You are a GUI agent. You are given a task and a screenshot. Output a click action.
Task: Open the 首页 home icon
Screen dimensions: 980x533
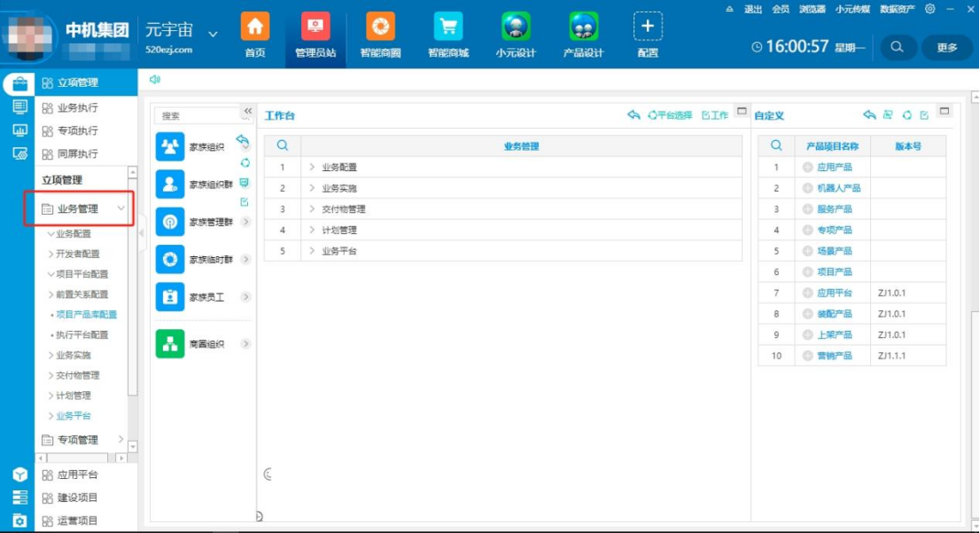[x=255, y=27]
